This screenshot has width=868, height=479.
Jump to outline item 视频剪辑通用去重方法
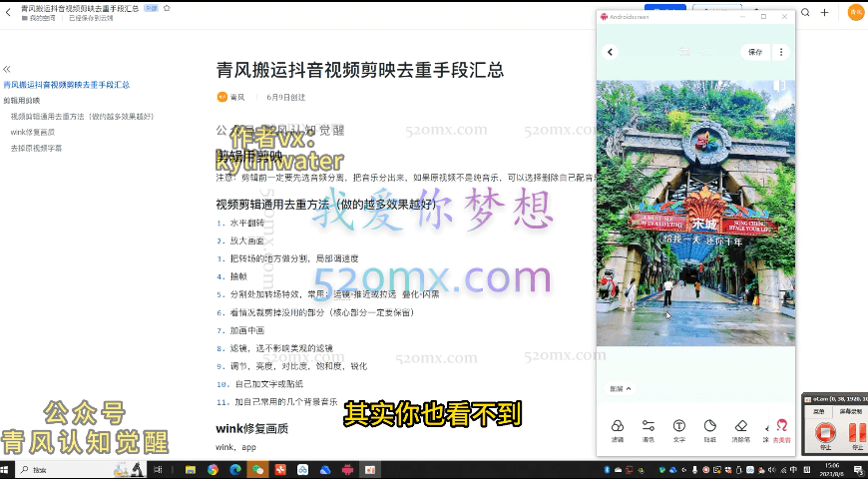point(82,117)
